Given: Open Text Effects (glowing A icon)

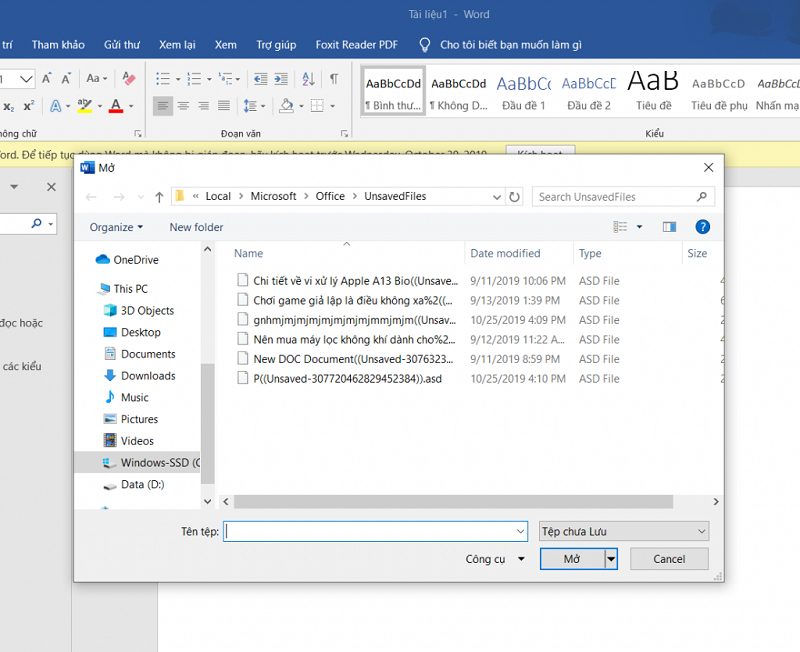Looking at the screenshot, I should coord(55,105).
